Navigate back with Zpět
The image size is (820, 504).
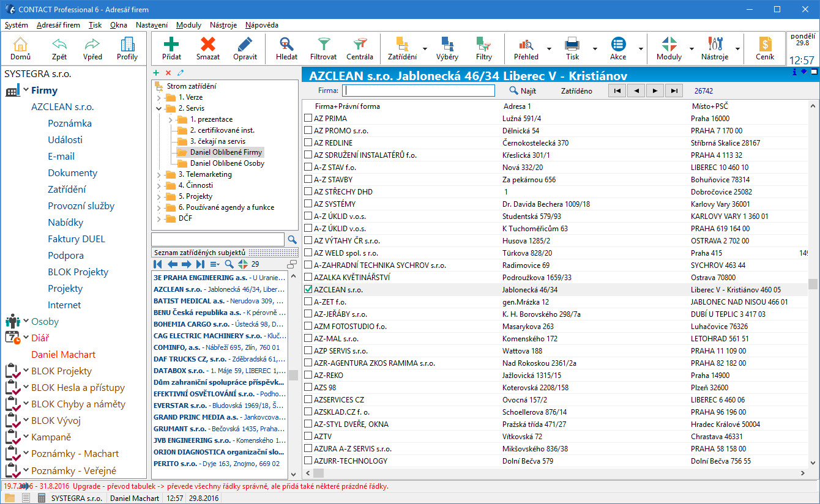click(x=59, y=48)
